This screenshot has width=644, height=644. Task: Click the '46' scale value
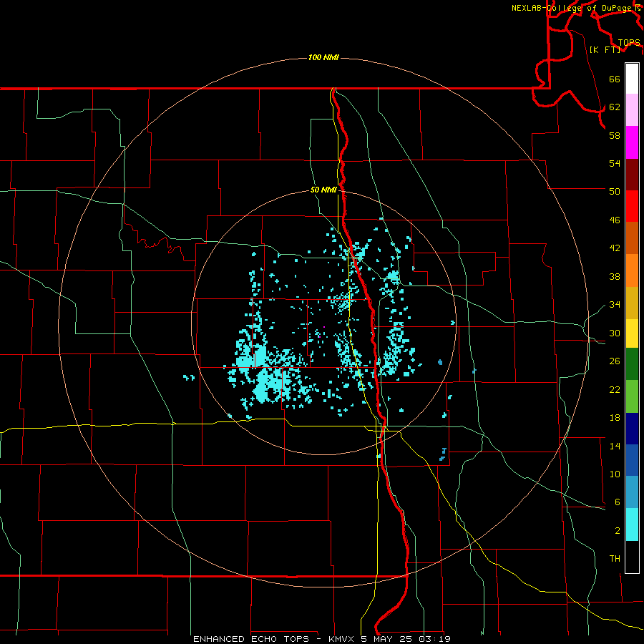click(x=615, y=220)
